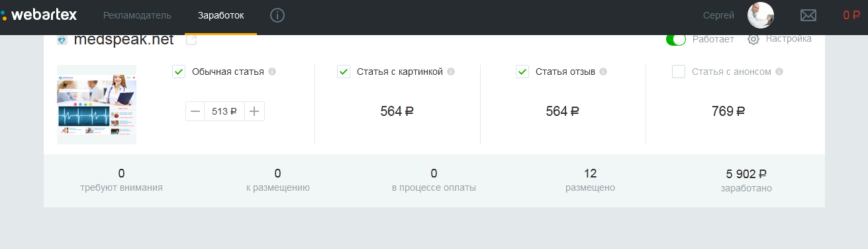Uncheck the Статья с картинкой checkbox
The height and width of the screenshot is (249, 868).
(344, 72)
